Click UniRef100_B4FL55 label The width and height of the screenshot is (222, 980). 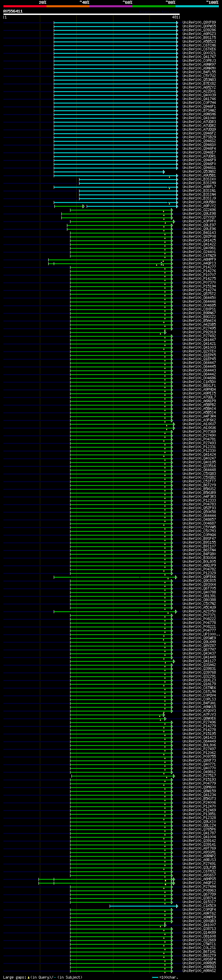[x=199, y=72]
